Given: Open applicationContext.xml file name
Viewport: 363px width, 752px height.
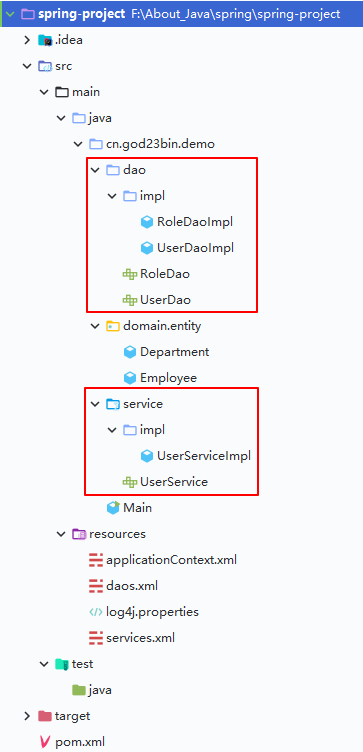Looking at the screenshot, I should 171,560.
